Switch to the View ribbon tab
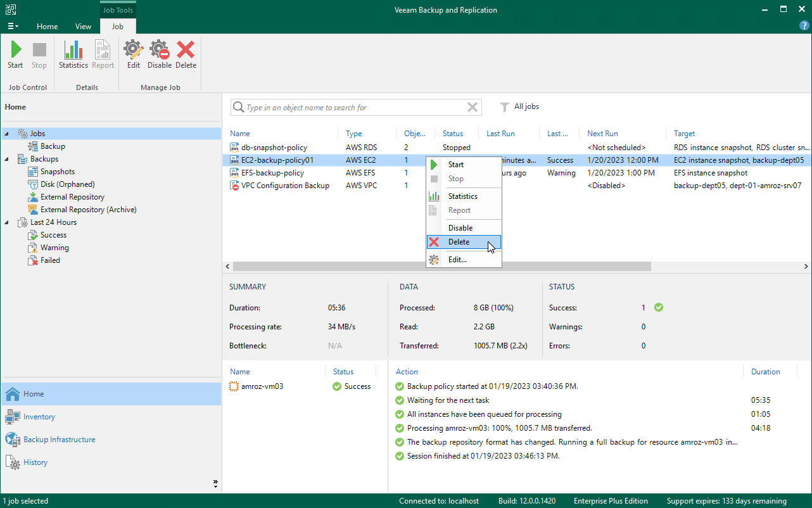 (x=83, y=27)
